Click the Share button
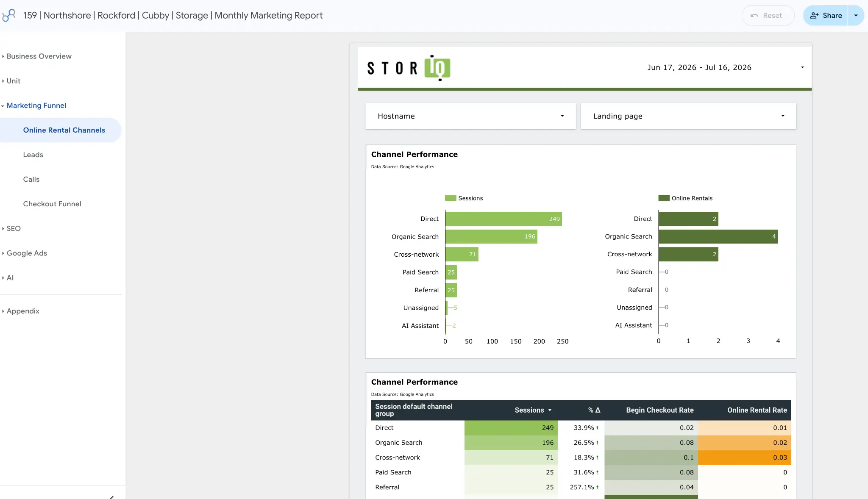Image resolution: width=868 pixels, height=499 pixels. 826,15
